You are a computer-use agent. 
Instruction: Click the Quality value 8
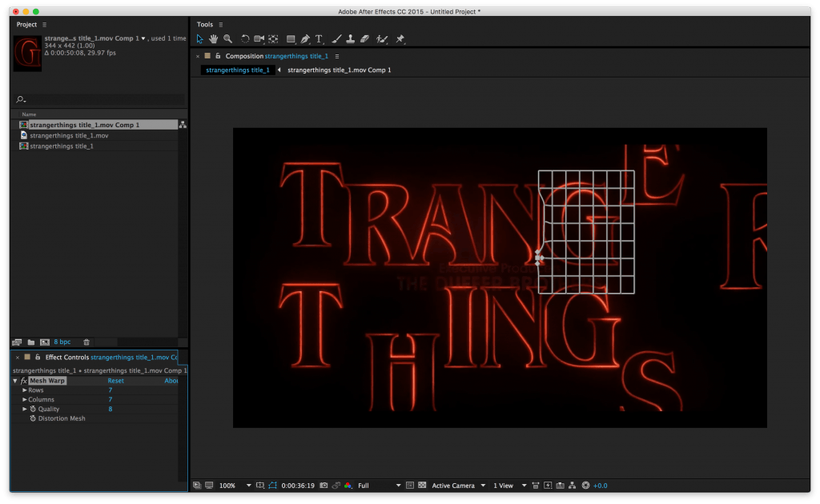click(x=111, y=409)
